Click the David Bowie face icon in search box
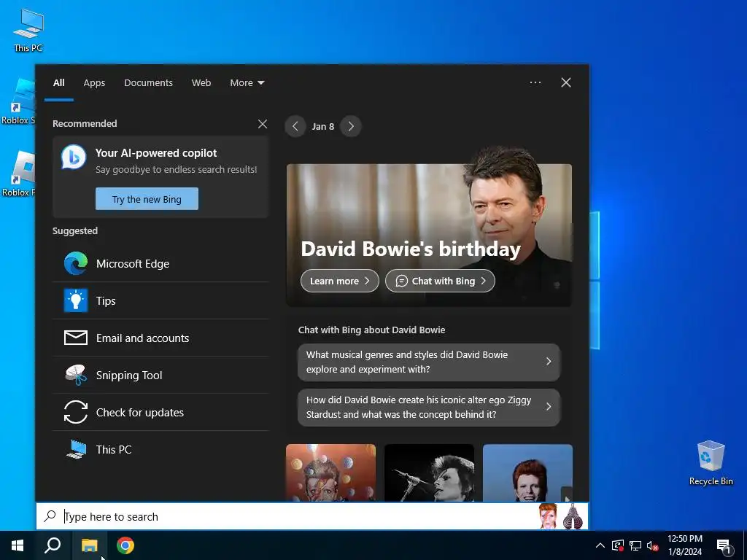Image resolution: width=747 pixels, height=560 pixels. point(548,516)
